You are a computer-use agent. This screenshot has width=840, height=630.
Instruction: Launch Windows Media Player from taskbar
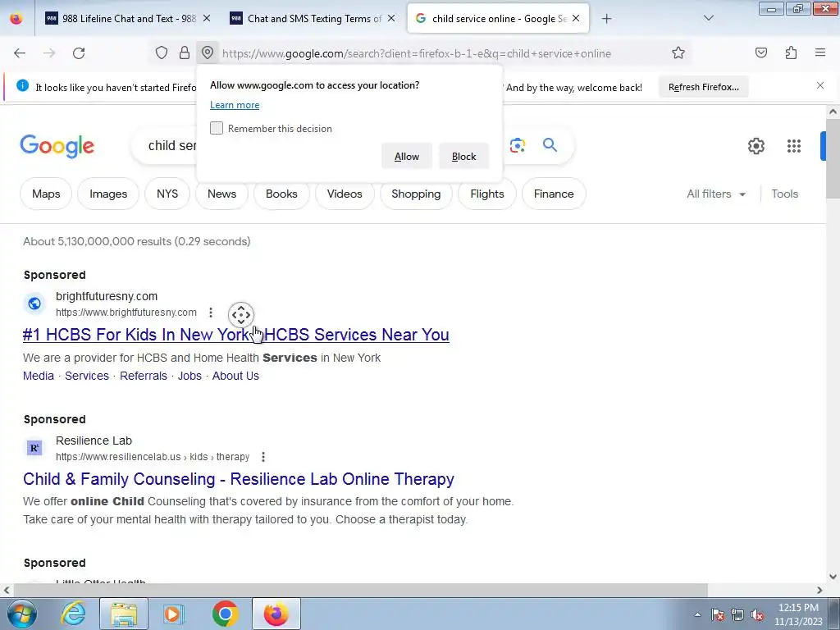pyautogui.click(x=174, y=614)
